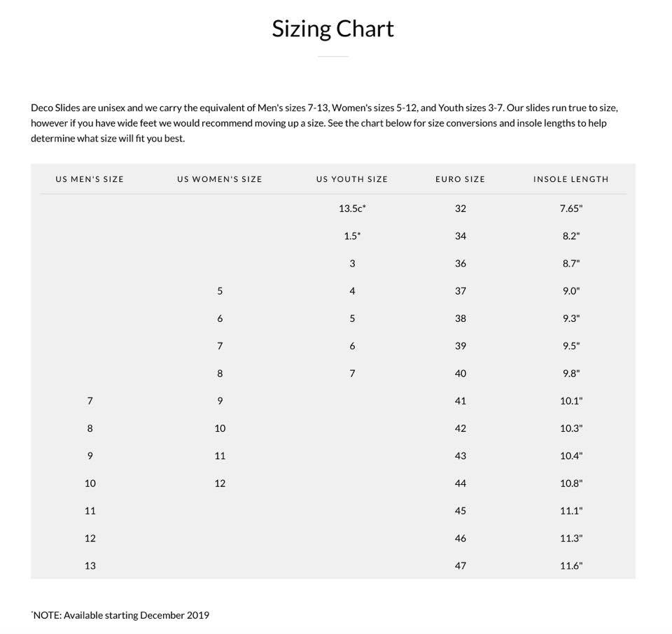The height and width of the screenshot is (634, 672).
Task: Click the Sizing Chart heading
Action: [333, 29]
